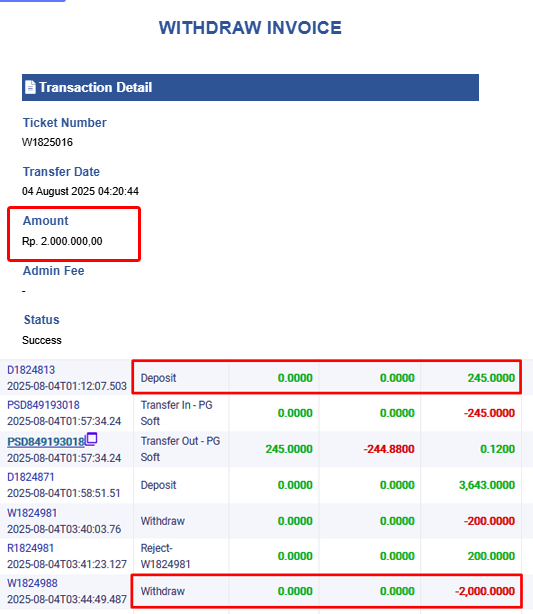Click the Status label
The width and height of the screenshot is (533, 614).
pos(42,320)
